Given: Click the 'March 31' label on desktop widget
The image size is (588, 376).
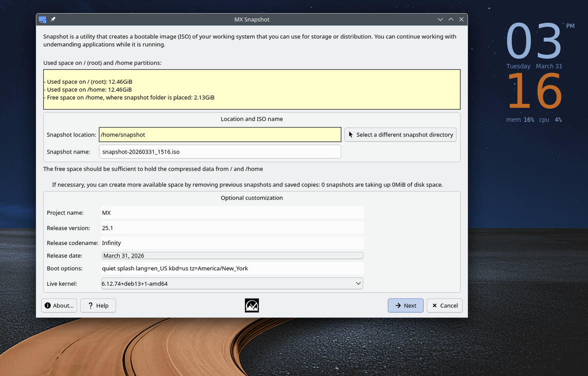Looking at the screenshot, I should pos(549,66).
